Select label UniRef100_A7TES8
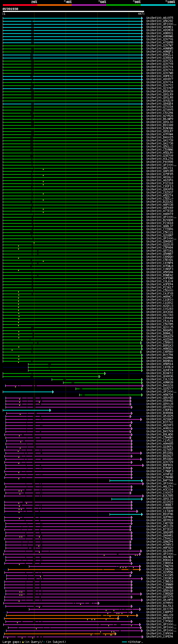Viewport: 178px width, 644px height. 160,211
